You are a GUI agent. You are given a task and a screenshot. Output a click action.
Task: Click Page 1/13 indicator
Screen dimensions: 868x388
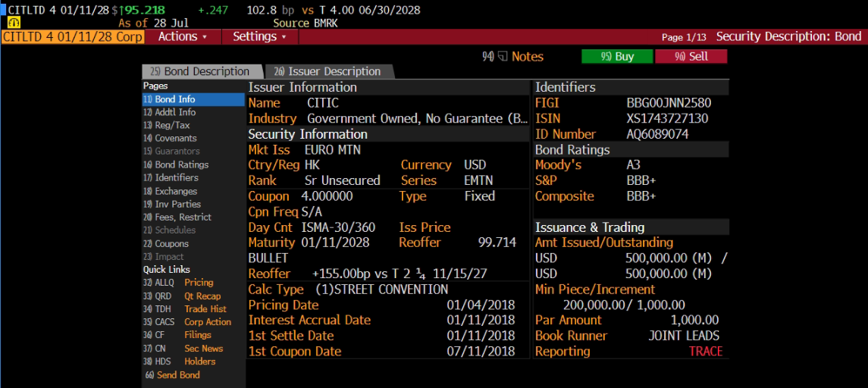(x=684, y=37)
